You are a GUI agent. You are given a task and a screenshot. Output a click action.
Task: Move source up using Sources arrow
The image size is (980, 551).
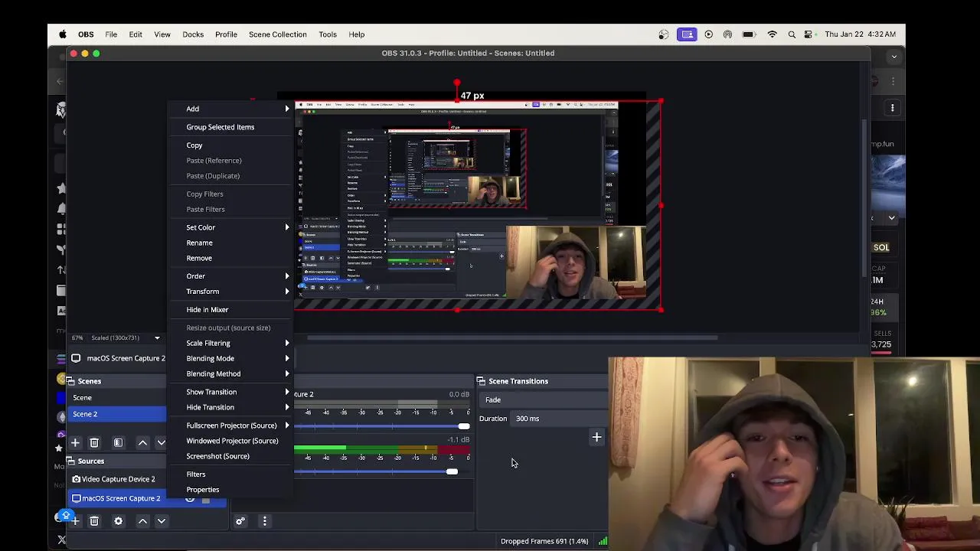pos(142,521)
